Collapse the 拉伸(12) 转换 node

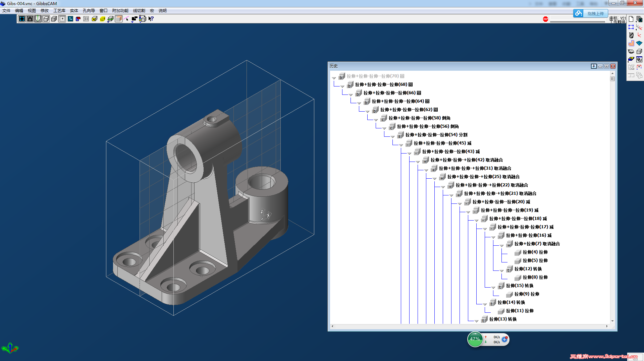click(502, 270)
